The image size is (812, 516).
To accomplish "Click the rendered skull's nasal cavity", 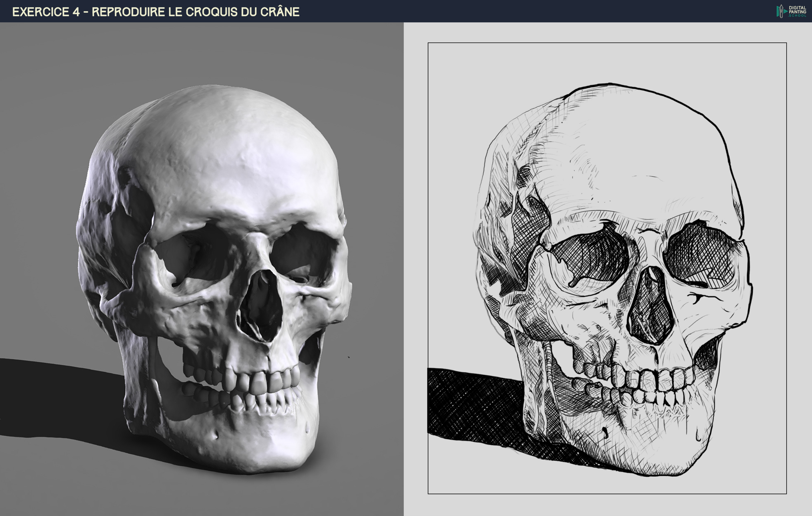I will click(x=261, y=305).
